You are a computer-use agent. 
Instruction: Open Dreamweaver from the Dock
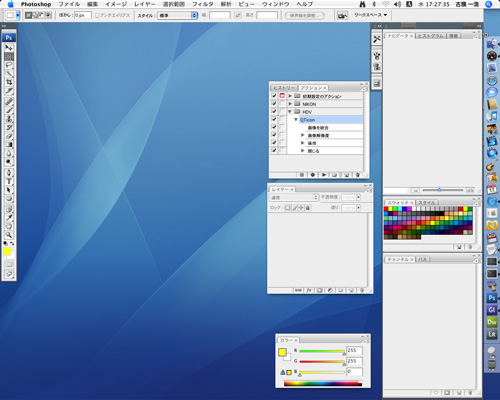point(492,322)
